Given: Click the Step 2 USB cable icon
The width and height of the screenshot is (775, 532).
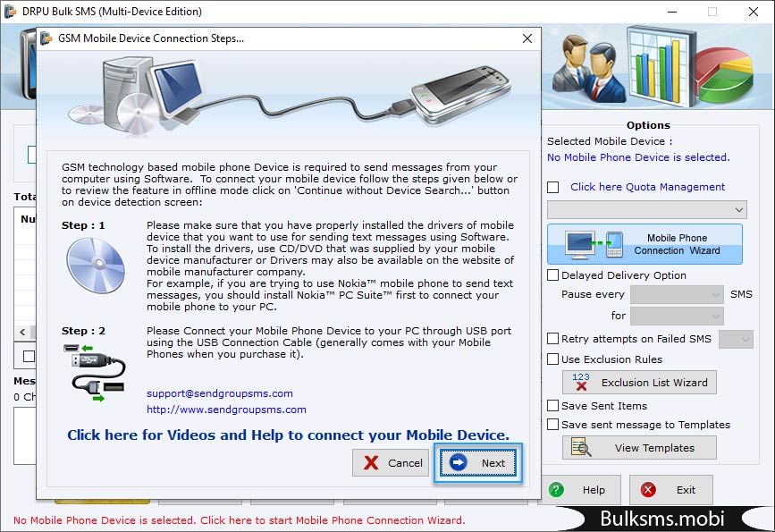Looking at the screenshot, I should [x=95, y=372].
